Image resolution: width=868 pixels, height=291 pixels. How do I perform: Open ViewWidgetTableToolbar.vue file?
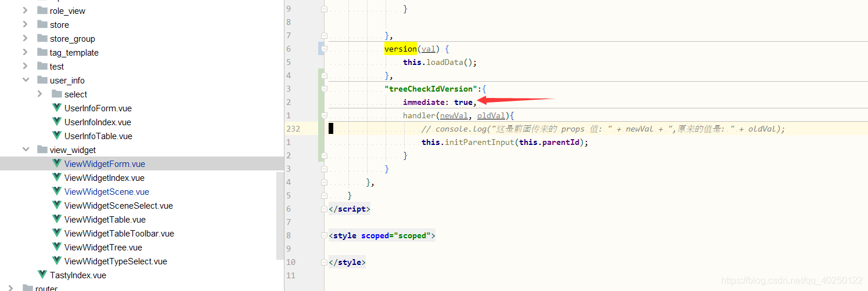[119, 233]
